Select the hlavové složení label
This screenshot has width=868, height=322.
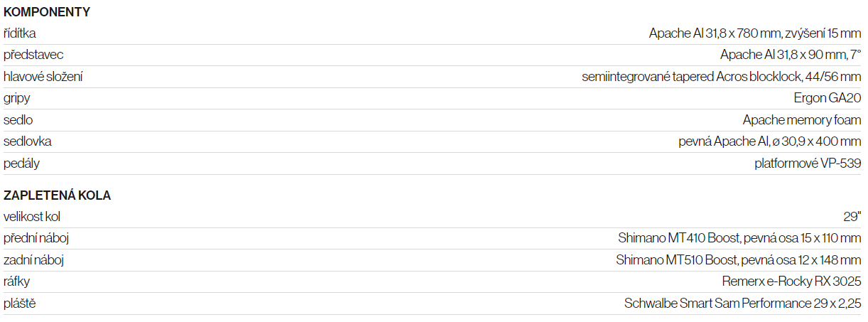[43, 77]
